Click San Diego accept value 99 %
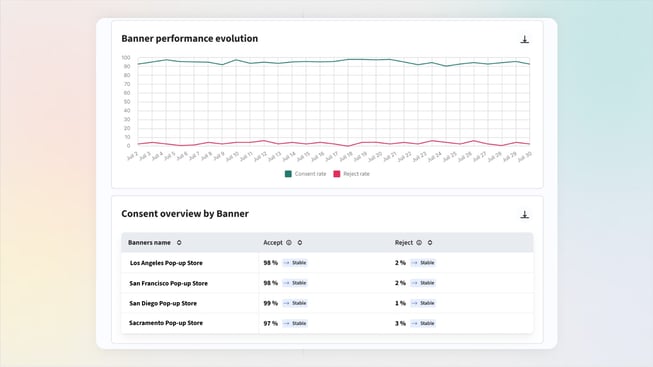653x367 pixels. [271, 303]
